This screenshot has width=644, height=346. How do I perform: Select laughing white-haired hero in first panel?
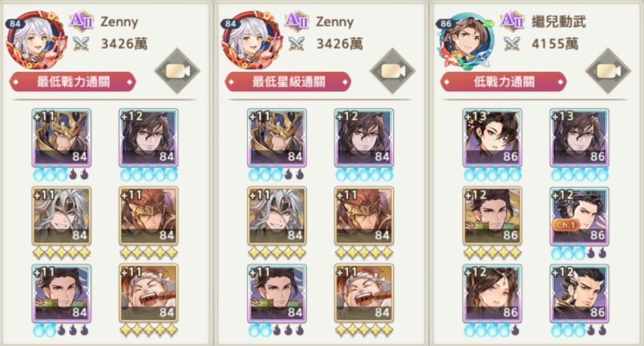[x=148, y=293]
